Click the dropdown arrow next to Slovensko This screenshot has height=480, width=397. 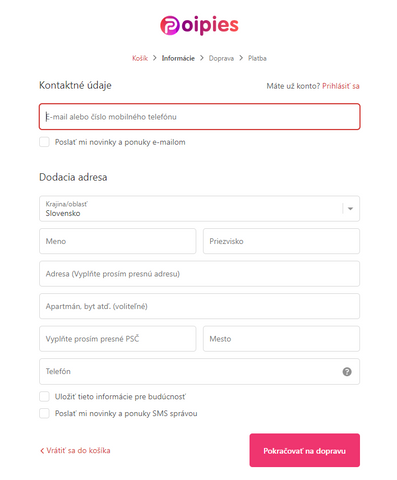click(x=350, y=209)
